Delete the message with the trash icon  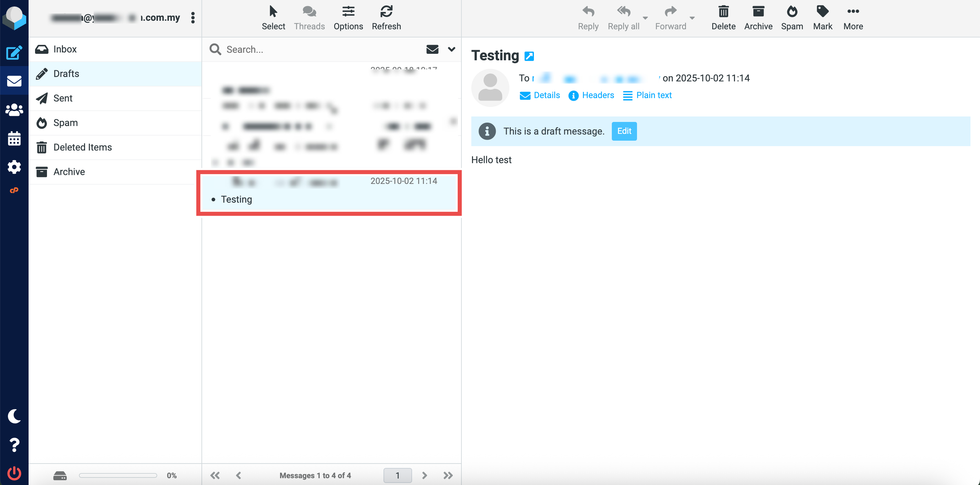pyautogui.click(x=723, y=17)
